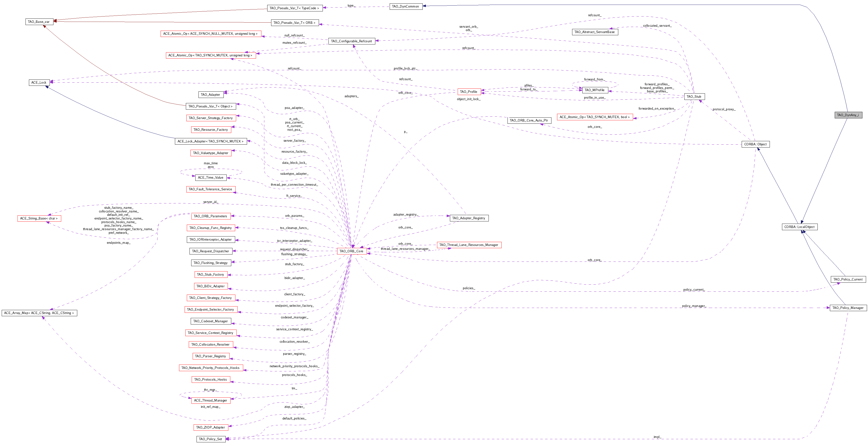Image resolution: width=868 pixels, height=446 pixels.
Task: Select the CORBA::Object class box
Action: coord(755,144)
